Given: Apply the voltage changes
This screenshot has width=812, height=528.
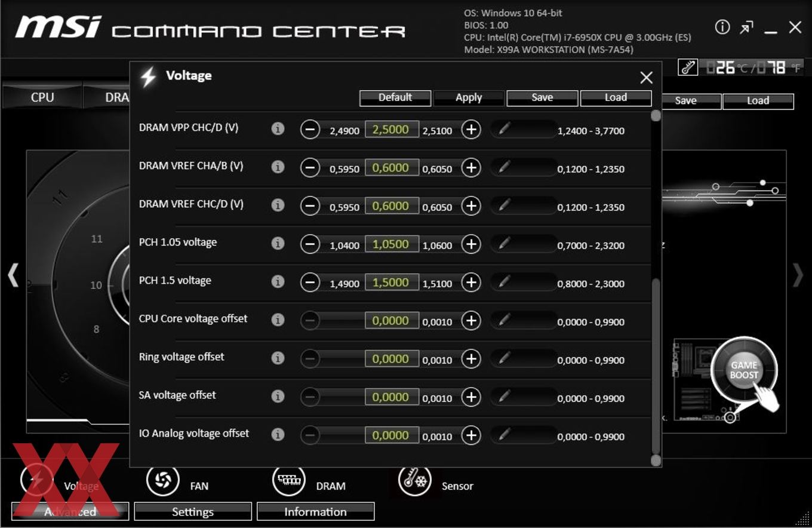Looking at the screenshot, I should pyautogui.click(x=469, y=98).
